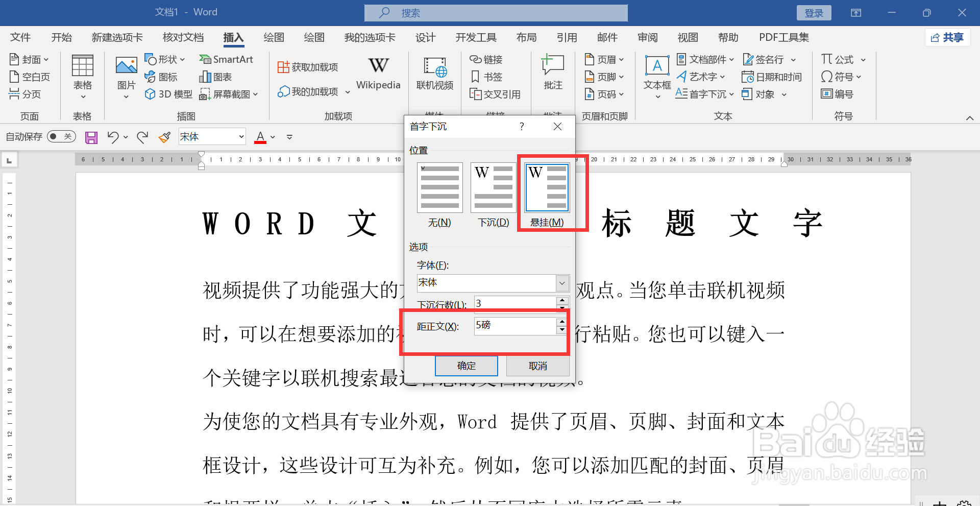This screenshot has height=506, width=980.
Task: Open the 字体 dropdown in the dialog
Action: click(x=561, y=283)
